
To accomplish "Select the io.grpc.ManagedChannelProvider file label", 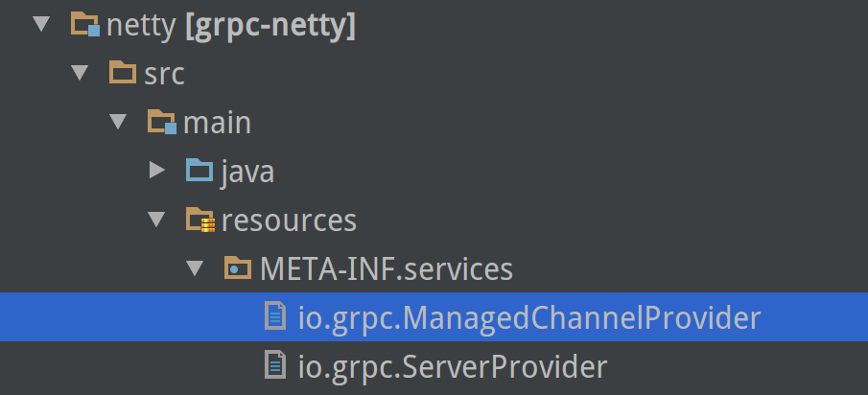I will point(528,317).
